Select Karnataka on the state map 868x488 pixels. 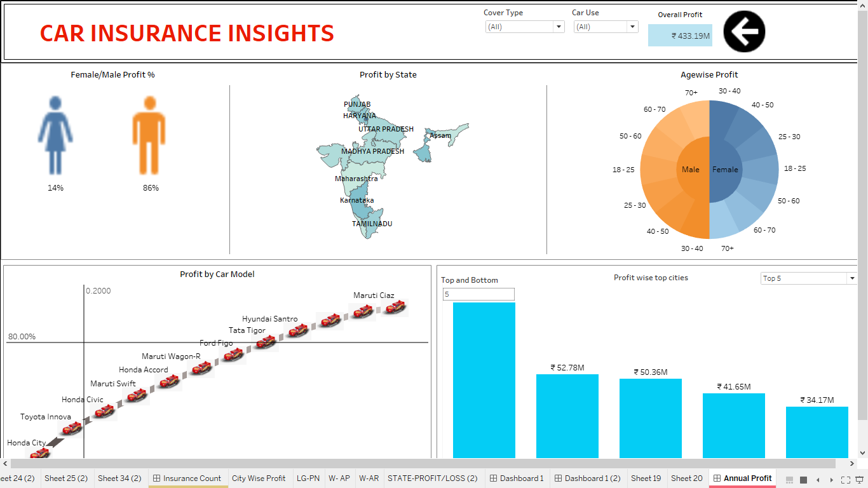pos(356,200)
